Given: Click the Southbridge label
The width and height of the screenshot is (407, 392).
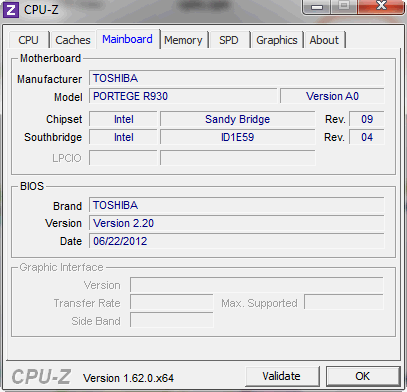Looking at the screenshot, I should 53,137.
